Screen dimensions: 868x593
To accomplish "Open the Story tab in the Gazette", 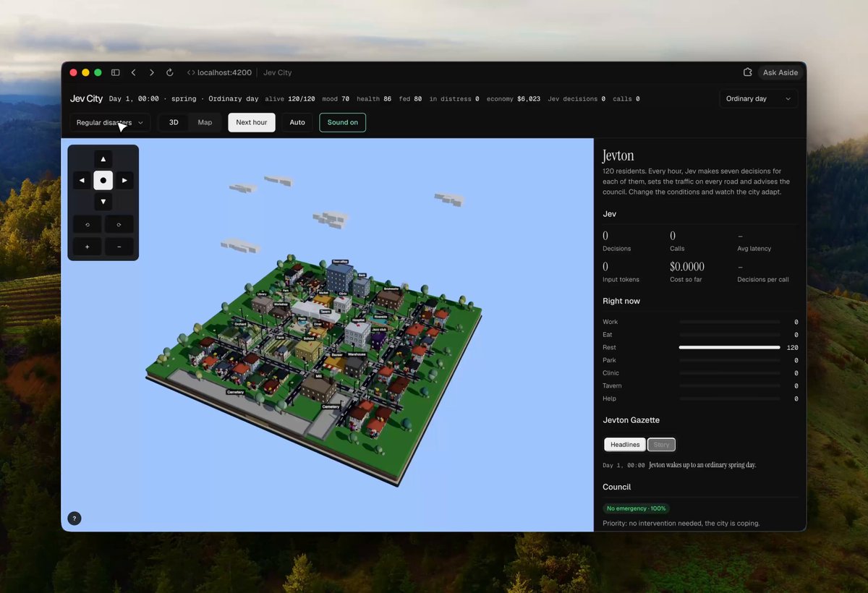I will 661,445.
